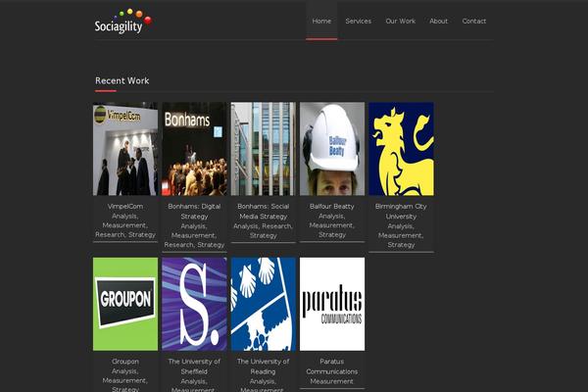Click The University of Reading title
The image size is (588, 392).
(x=264, y=367)
